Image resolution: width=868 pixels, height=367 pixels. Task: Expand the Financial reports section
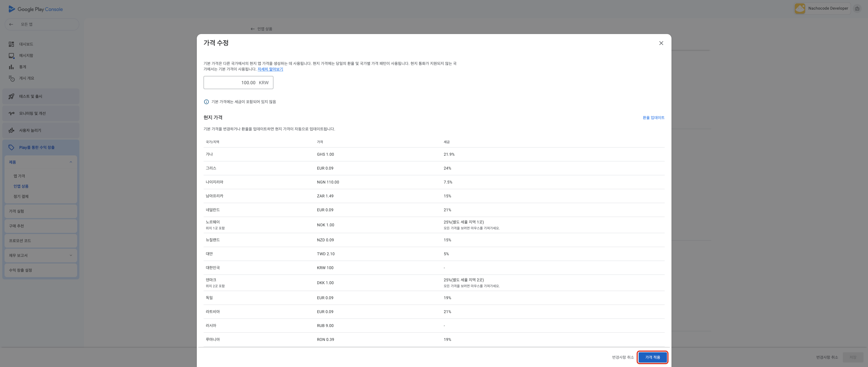(x=71, y=256)
